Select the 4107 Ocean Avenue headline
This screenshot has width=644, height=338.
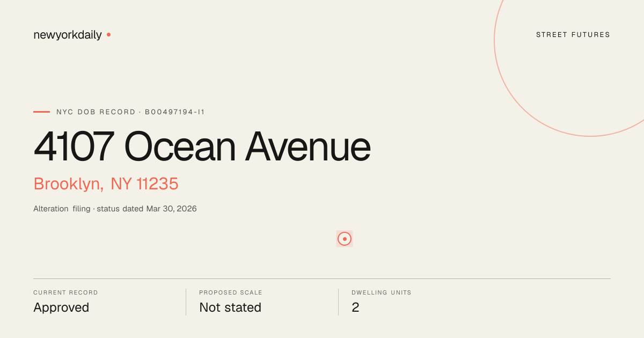[x=202, y=146]
